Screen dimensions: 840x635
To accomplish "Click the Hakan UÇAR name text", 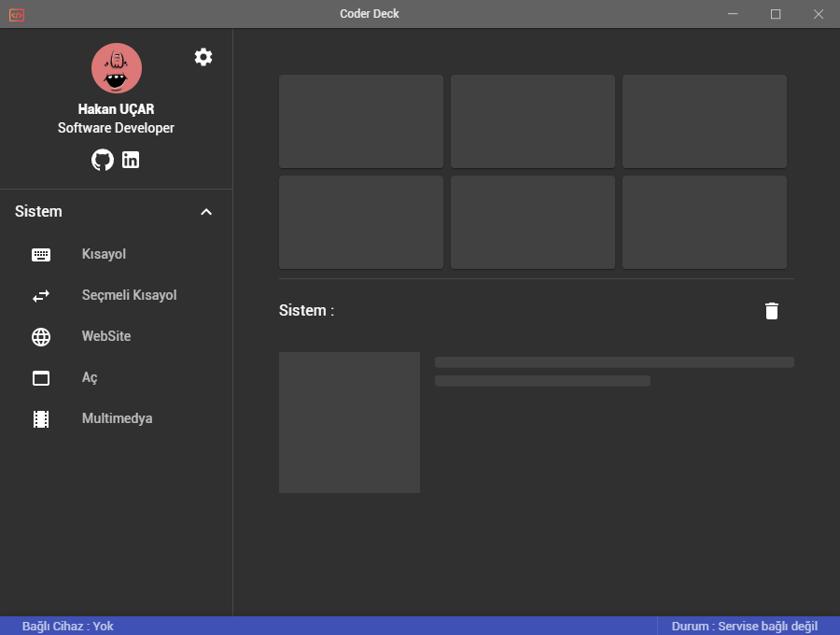I will (117, 109).
